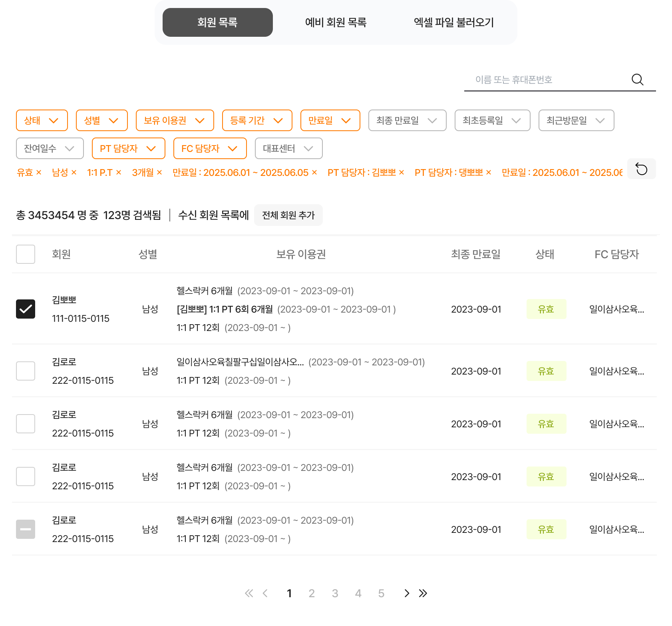Switch to the 예비 회원 목록 tab
This screenshot has height=626, width=672.
336,22
